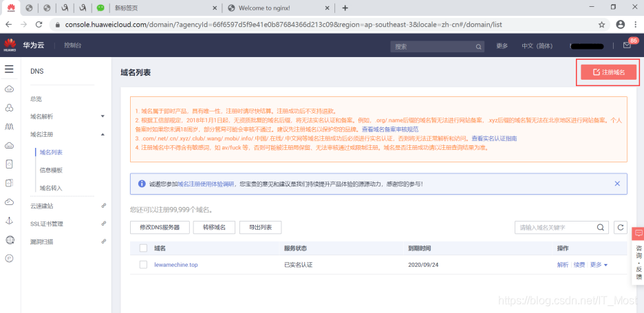This screenshot has height=313, width=644.
Task: Click the padlock site info icon
Action: (x=58, y=25)
